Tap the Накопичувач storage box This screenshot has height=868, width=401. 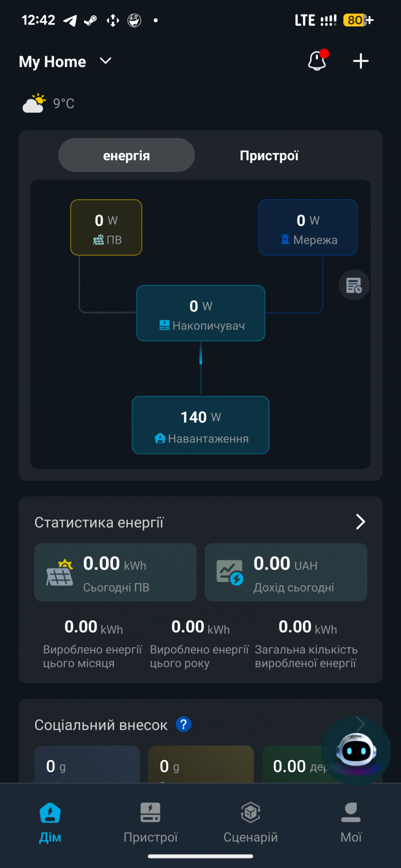click(x=201, y=313)
